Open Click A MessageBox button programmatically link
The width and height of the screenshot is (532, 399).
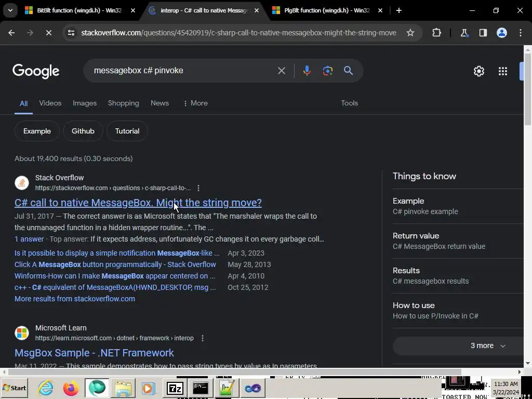115,264
